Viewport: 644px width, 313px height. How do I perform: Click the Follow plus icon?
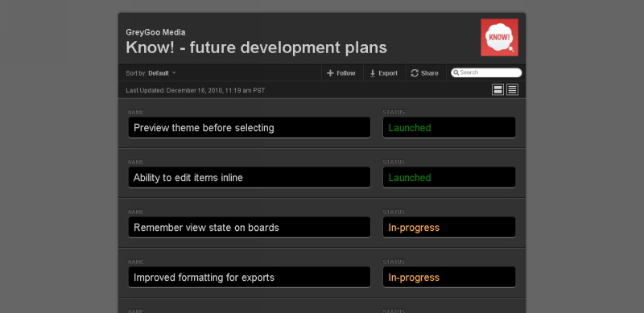point(330,73)
